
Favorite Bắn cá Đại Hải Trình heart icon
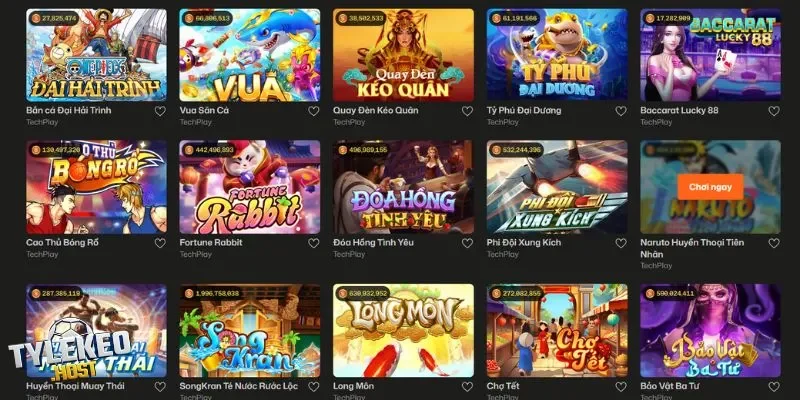[x=160, y=111]
